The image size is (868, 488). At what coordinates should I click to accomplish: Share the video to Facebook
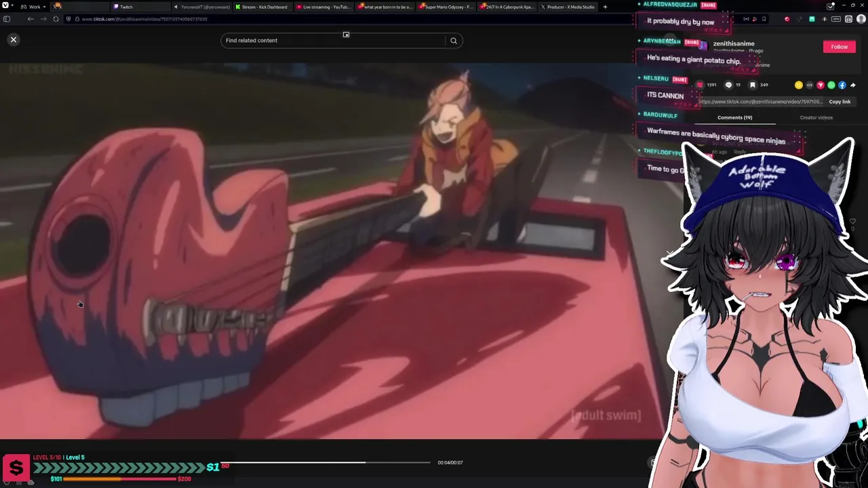(x=842, y=85)
